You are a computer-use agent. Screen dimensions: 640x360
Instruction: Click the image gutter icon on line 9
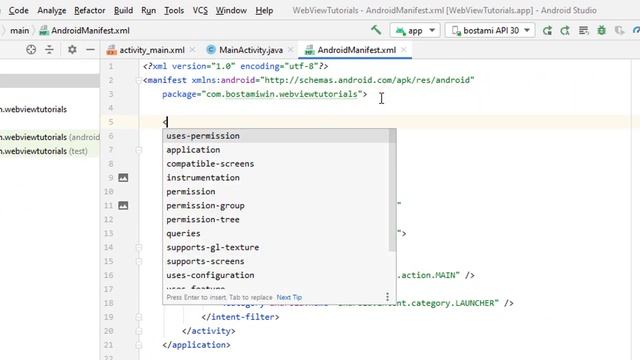(123, 178)
